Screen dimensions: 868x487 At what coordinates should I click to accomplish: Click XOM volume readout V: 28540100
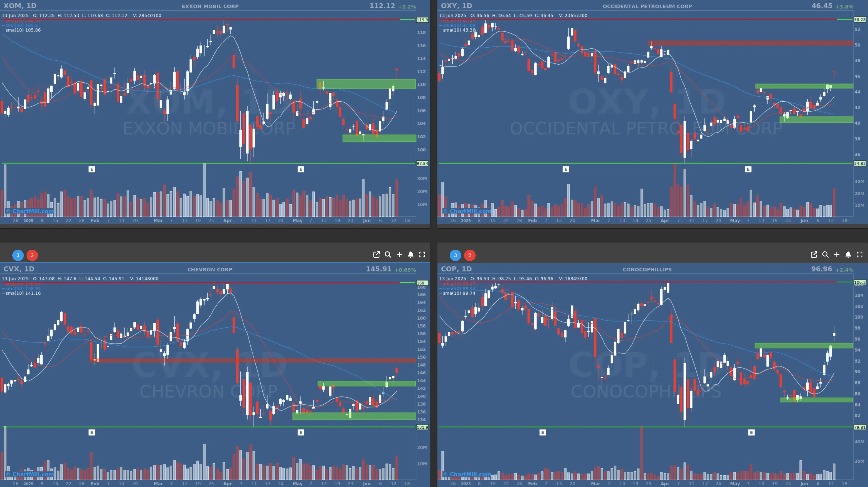[147, 15]
